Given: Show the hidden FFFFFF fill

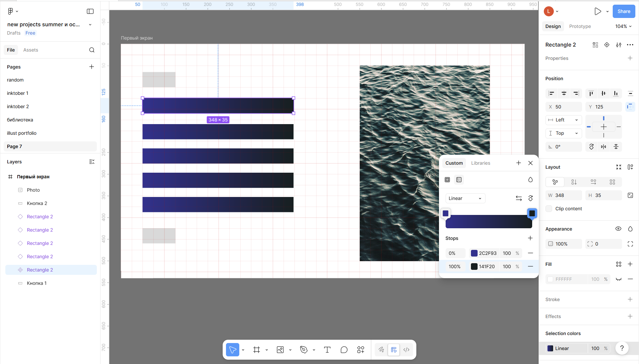Looking at the screenshot, I should (x=618, y=279).
